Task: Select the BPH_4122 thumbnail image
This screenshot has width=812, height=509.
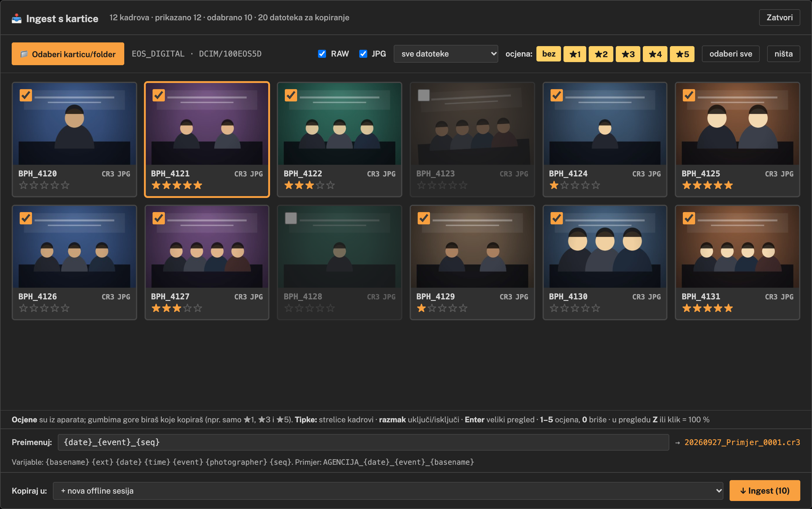Action: 340,124
